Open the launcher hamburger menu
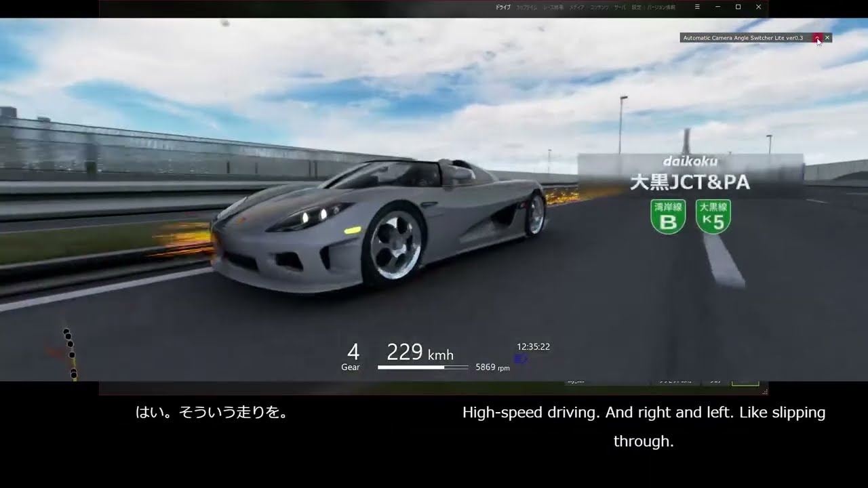Viewport: 868px width, 488px height. [x=697, y=7]
